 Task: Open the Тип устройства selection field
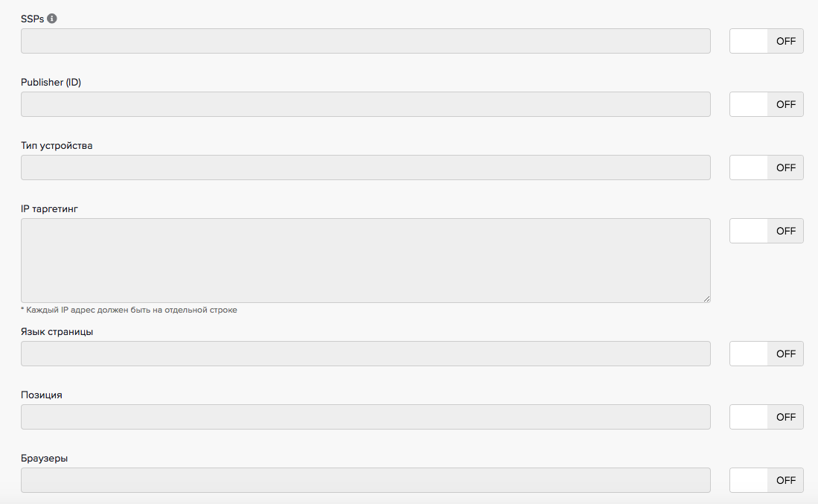click(x=365, y=168)
